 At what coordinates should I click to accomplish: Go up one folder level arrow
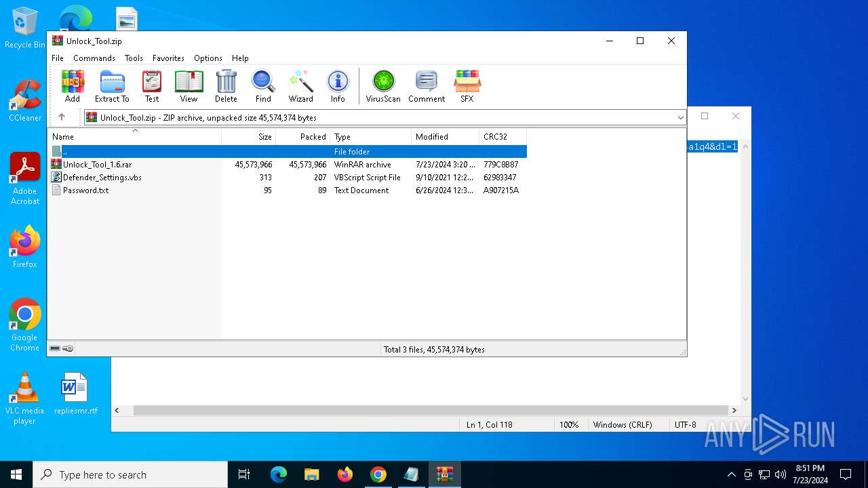click(x=62, y=117)
